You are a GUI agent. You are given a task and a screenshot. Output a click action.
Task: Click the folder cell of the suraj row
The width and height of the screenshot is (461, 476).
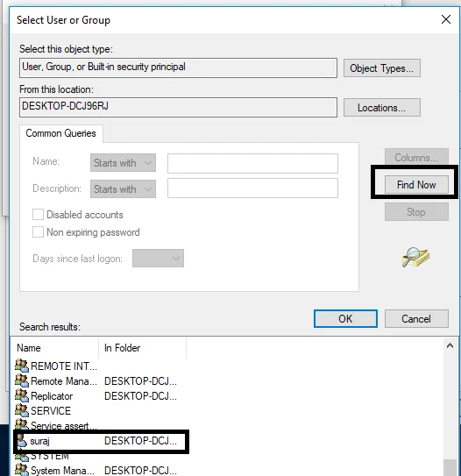coord(140,441)
